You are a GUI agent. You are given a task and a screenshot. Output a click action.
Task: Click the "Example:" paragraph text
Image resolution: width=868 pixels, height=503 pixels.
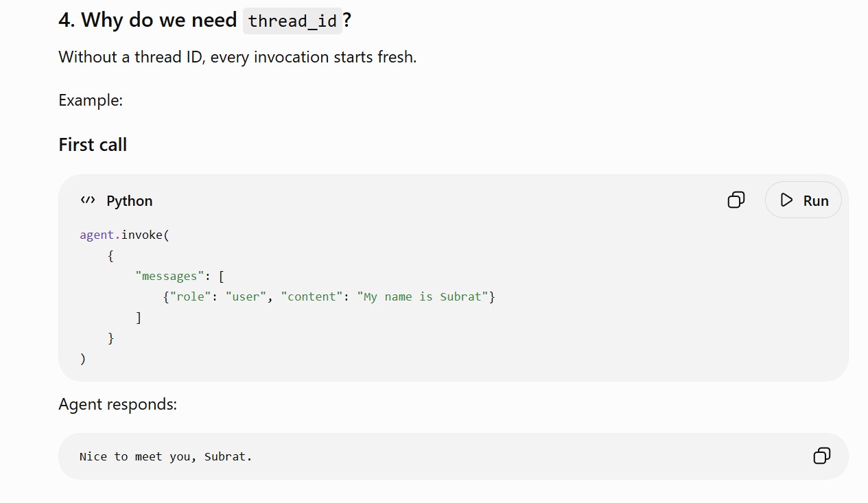pyautogui.click(x=91, y=100)
